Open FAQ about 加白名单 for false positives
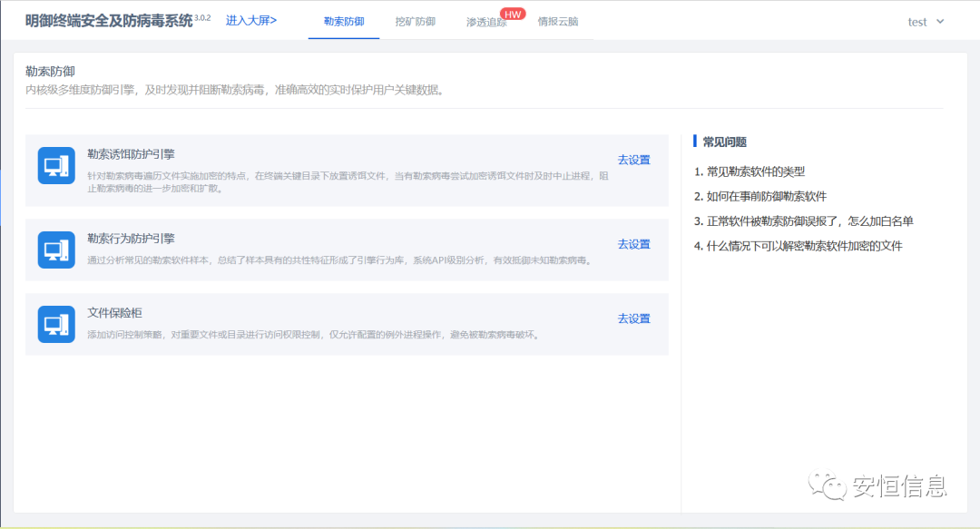 coord(803,220)
